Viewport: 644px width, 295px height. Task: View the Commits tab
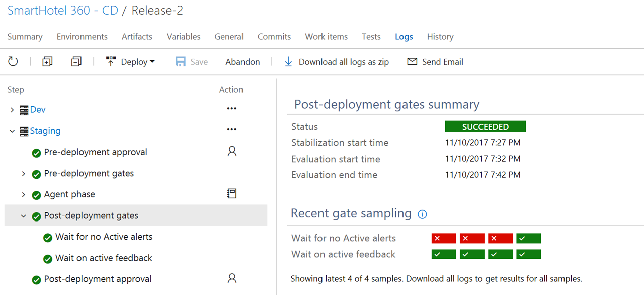(x=274, y=37)
